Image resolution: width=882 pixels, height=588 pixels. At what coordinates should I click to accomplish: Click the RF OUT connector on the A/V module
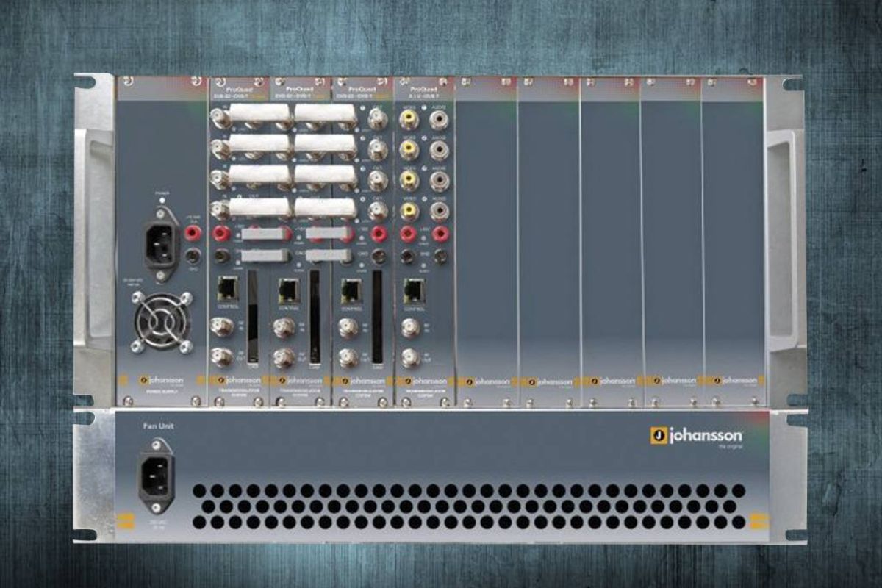pyautogui.click(x=410, y=358)
